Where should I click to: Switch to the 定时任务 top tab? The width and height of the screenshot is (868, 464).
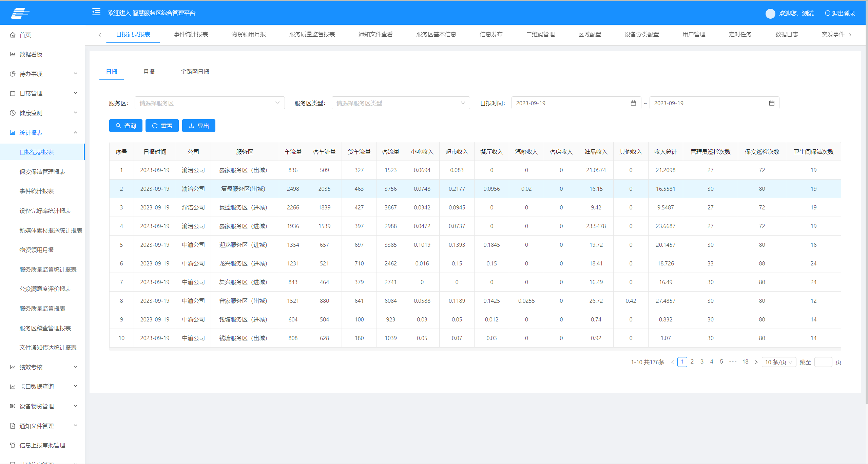[740, 34]
